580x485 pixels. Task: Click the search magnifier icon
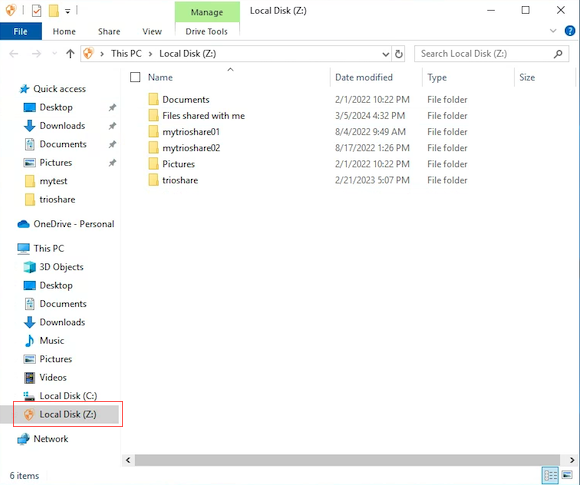(558, 54)
